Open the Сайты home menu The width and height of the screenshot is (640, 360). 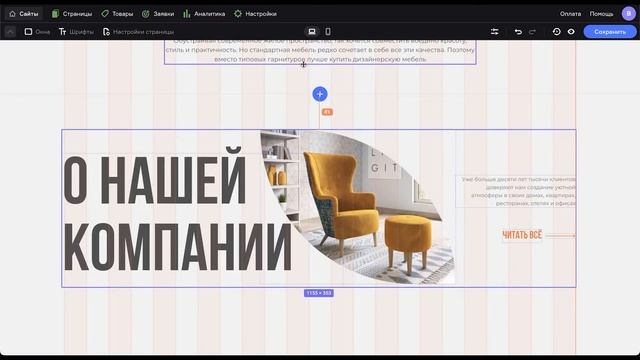[24, 14]
